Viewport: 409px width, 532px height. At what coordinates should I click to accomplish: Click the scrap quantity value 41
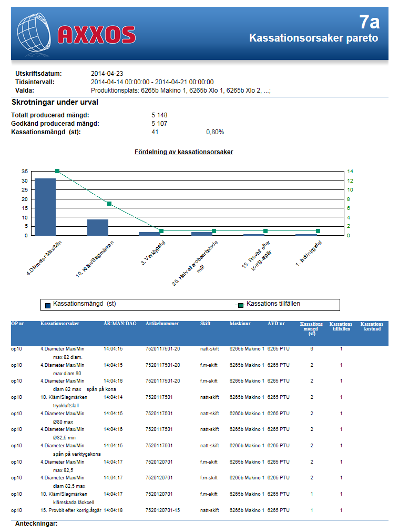pos(155,132)
